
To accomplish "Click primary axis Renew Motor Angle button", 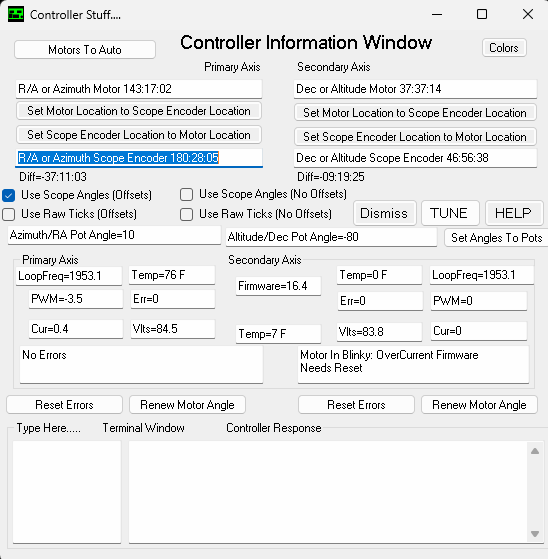I will [187, 405].
